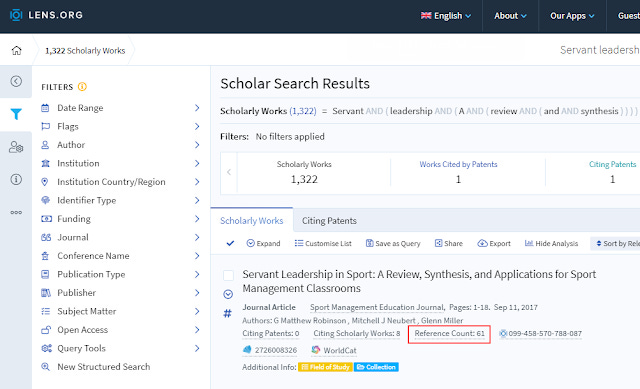Click the Lens ID icon before 099-458-570-788-087
The height and width of the screenshot is (389, 640).
pyautogui.click(x=503, y=333)
